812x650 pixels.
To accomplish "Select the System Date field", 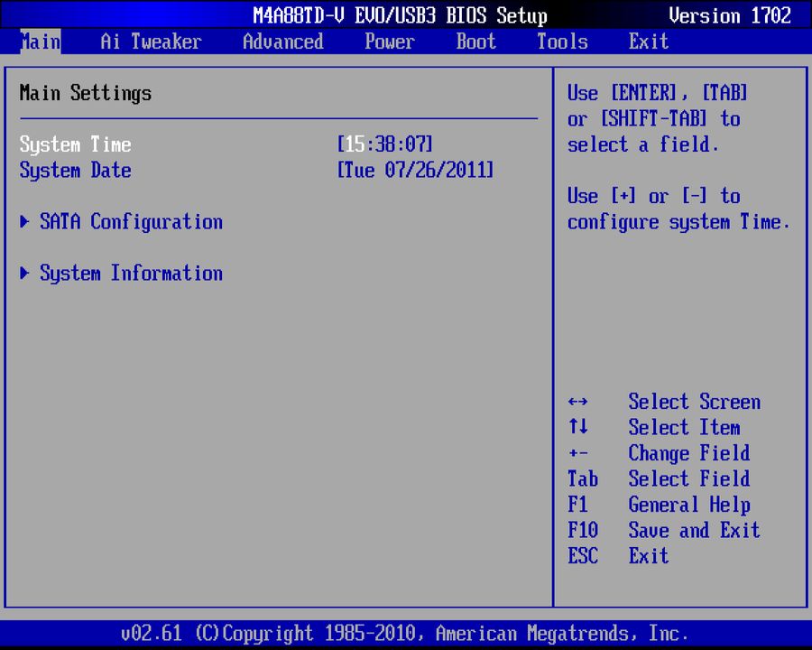I will tap(75, 171).
